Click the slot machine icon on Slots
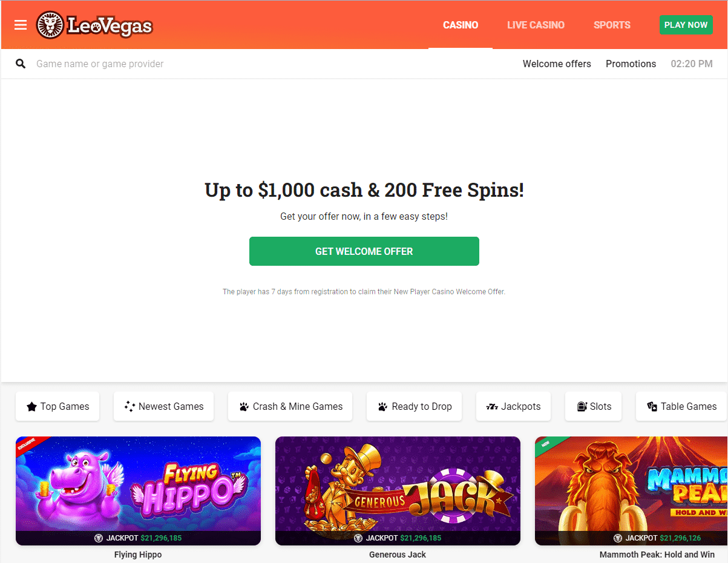Screen dimensions: 728x563 (582, 407)
